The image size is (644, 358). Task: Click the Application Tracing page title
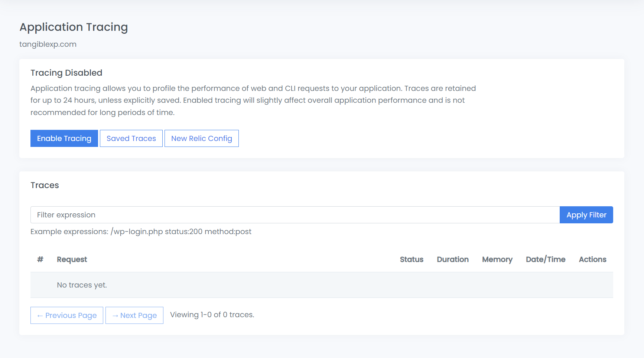point(74,27)
